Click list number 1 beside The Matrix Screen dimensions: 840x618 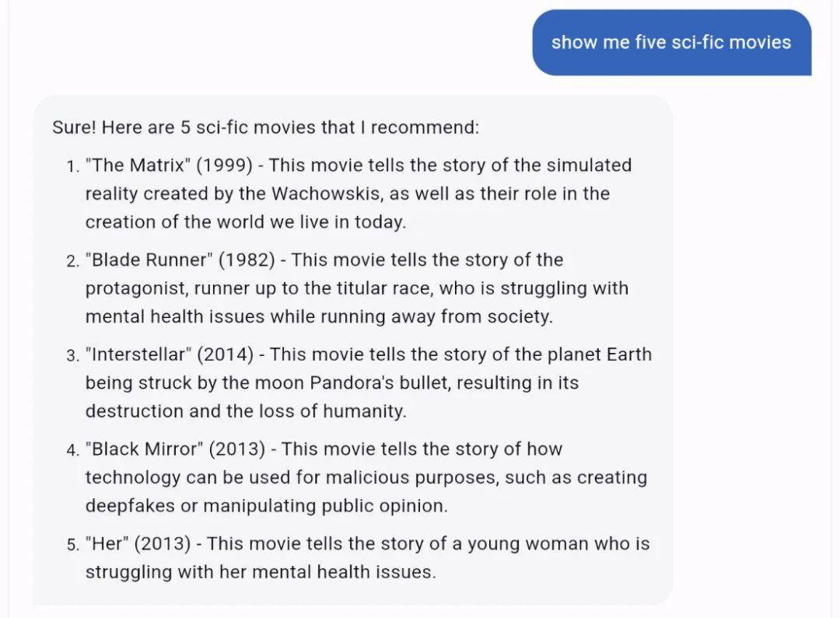point(72,166)
